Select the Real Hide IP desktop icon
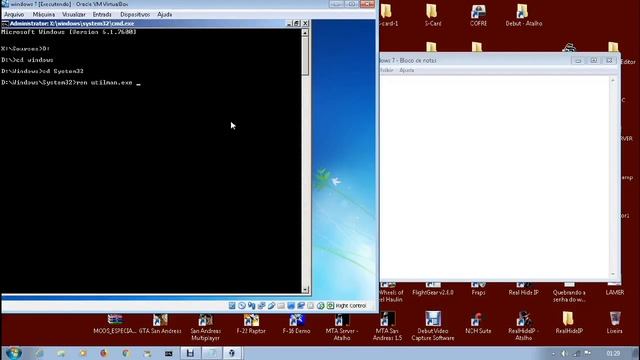 pos(524,289)
